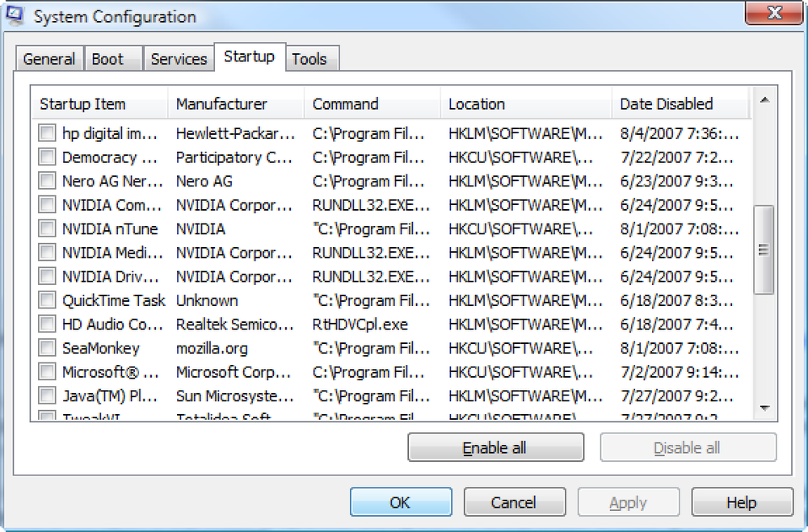Select the Participatory C... manufacturer cell
The width and height of the screenshot is (808, 532).
pyautogui.click(x=234, y=157)
